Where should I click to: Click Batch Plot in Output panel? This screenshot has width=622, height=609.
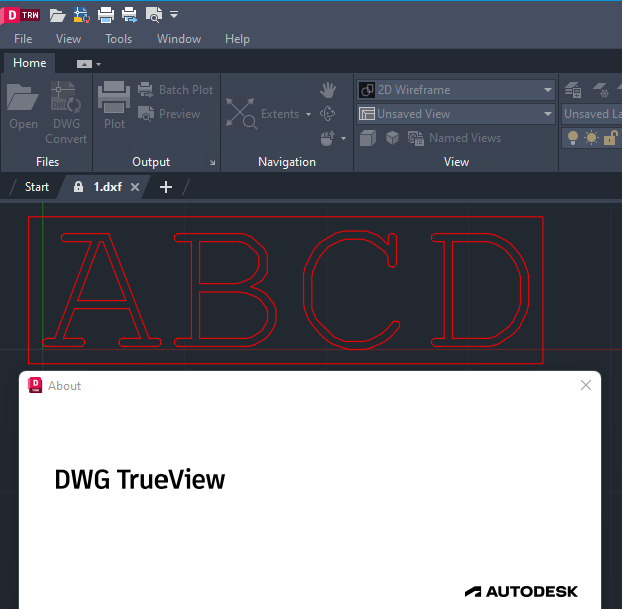pos(176,90)
